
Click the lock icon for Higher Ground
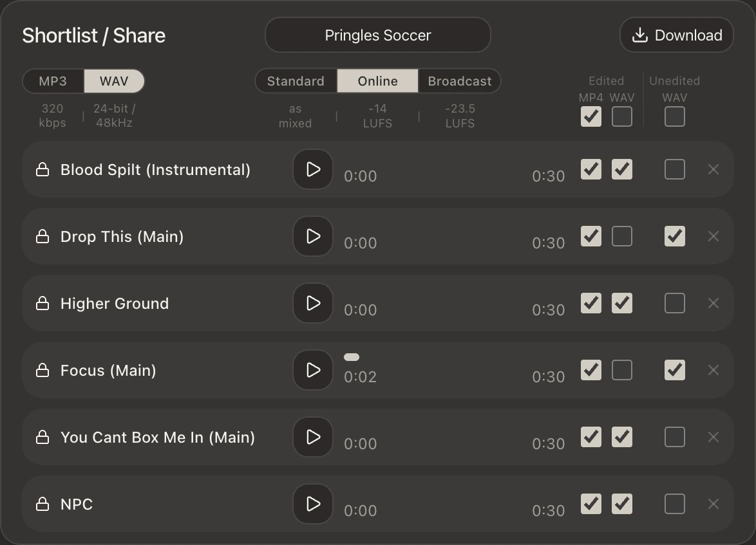[x=43, y=303]
